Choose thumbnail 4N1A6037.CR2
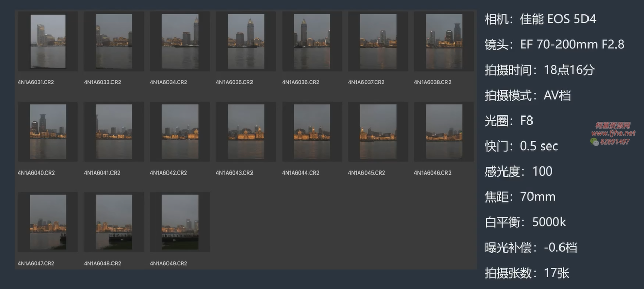The image size is (644, 289). click(x=378, y=41)
